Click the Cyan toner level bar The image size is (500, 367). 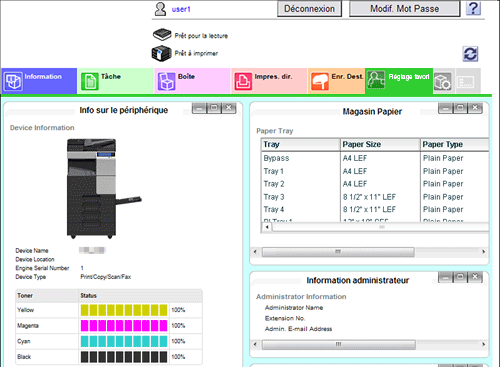click(124, 341)
